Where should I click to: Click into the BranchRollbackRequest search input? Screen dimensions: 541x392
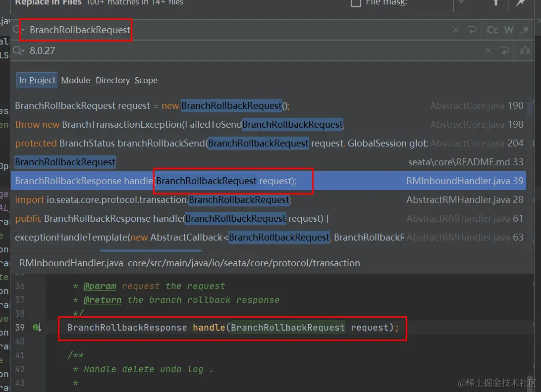(x=238, y=30)
